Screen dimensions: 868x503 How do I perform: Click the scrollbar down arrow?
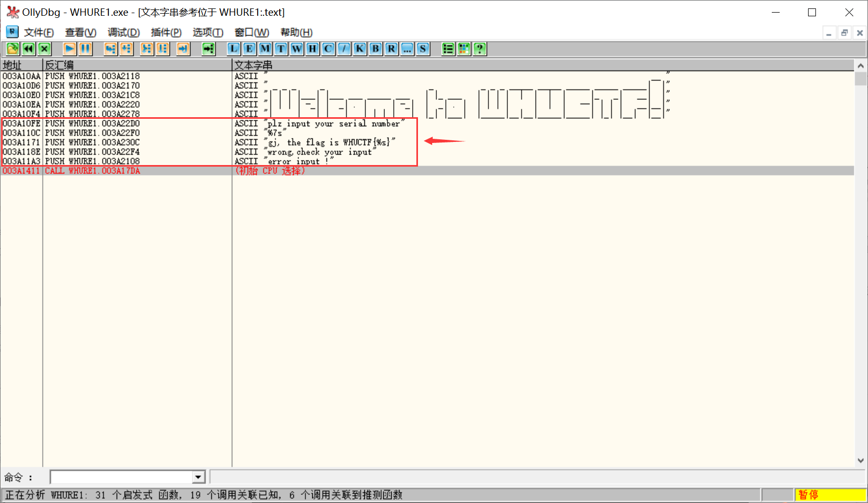pos(861,460)
